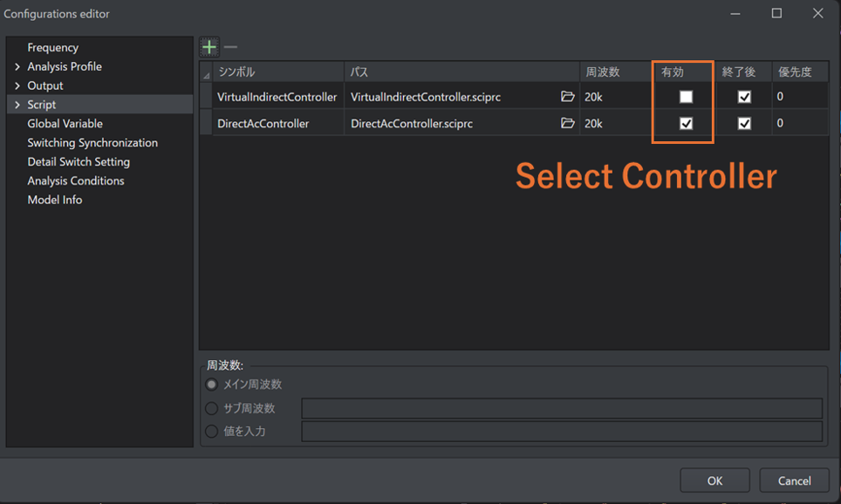The height and width of the screenshot is (504, 841).
Task: Uncheck 有効 checkbox for DirectAcController
Action: pos(686,124)
